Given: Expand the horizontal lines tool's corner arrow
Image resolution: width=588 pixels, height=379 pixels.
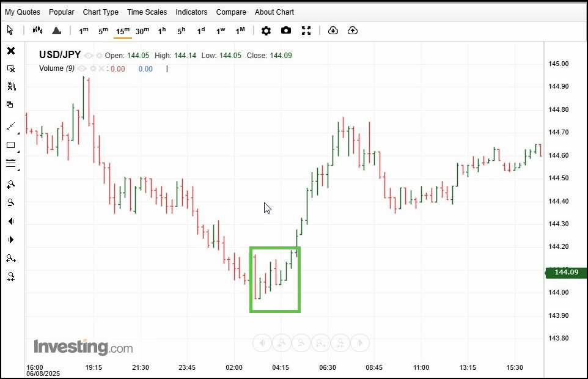Looking at the screenshot, I should 18,170.
